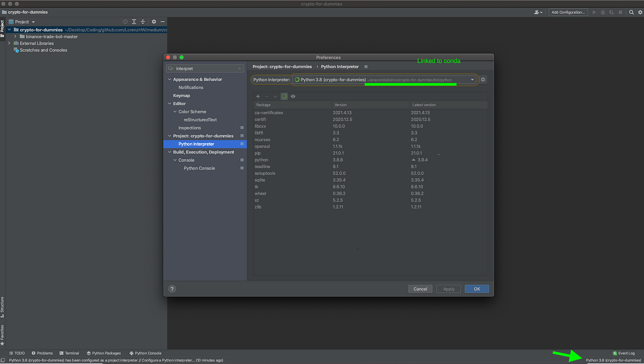Collapse the Appearance & Behavior settings group
Viewport: 644px width, 364px height.
169,80
